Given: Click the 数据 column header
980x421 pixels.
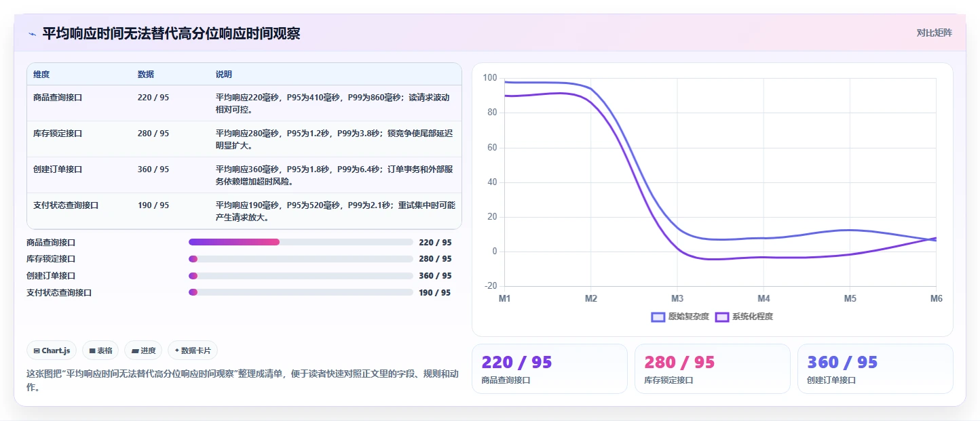Looking at the screenshot, I should [146, 74].
